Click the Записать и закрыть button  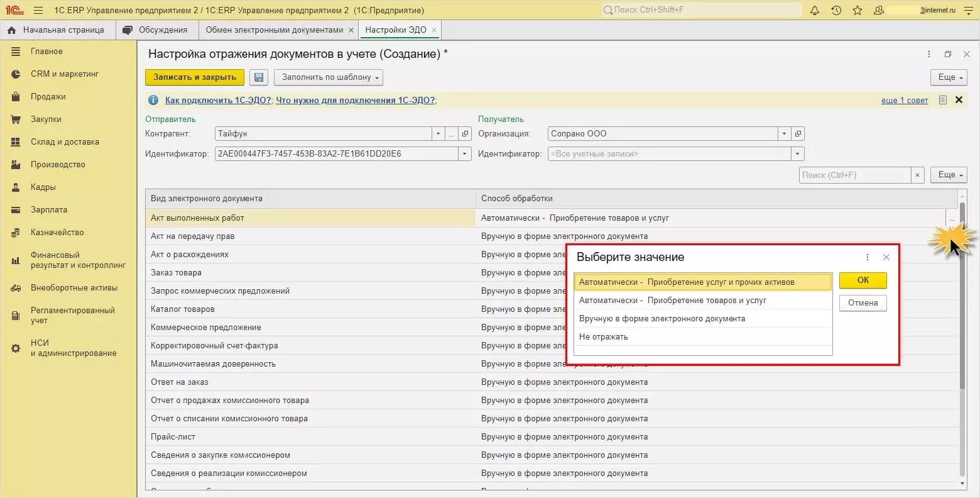[195, 77]
